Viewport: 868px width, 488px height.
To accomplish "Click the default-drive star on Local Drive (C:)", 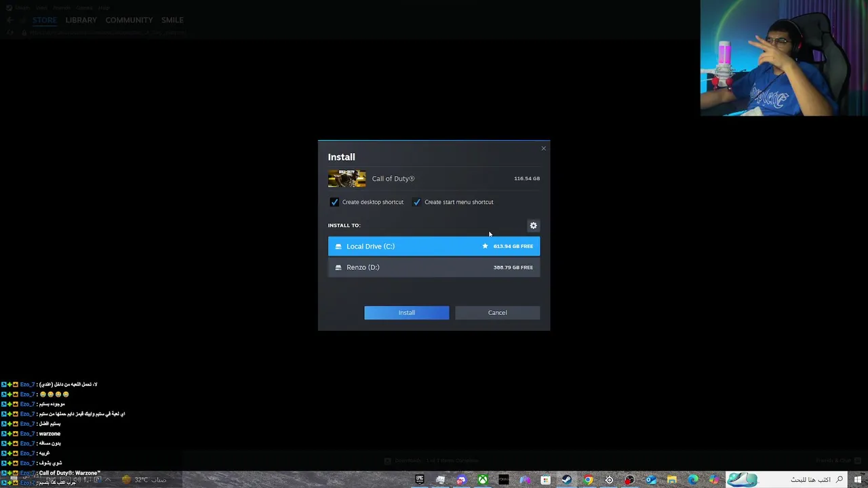I will click(485, 246).
